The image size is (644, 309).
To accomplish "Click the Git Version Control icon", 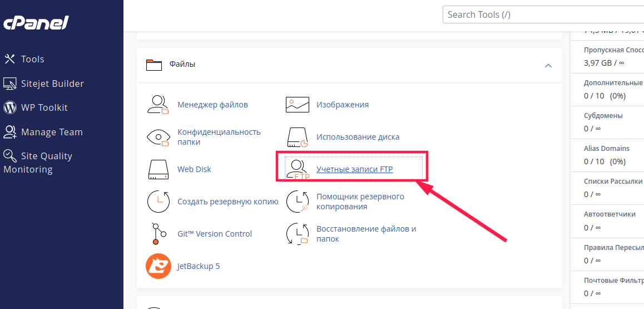I will [157, 234].
